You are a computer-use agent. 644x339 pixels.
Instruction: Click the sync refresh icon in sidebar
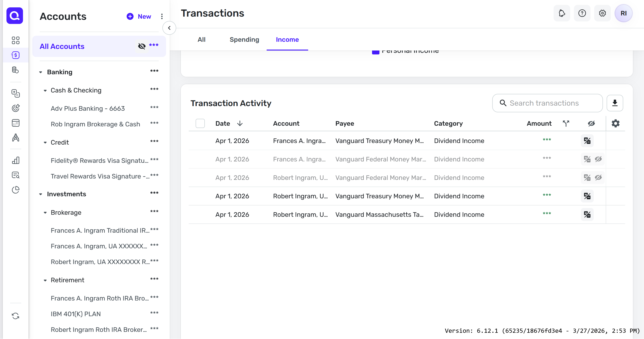[x=15, y=316]
